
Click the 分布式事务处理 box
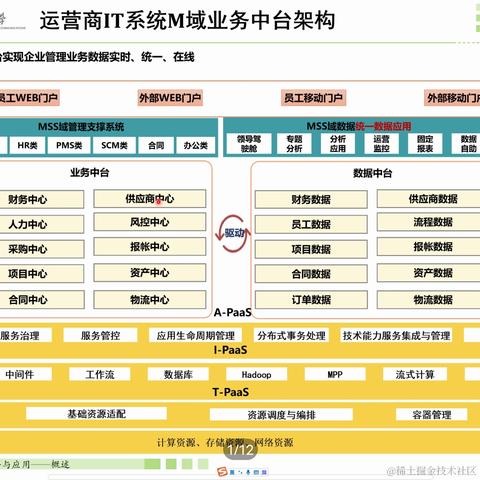pos(292,335)
